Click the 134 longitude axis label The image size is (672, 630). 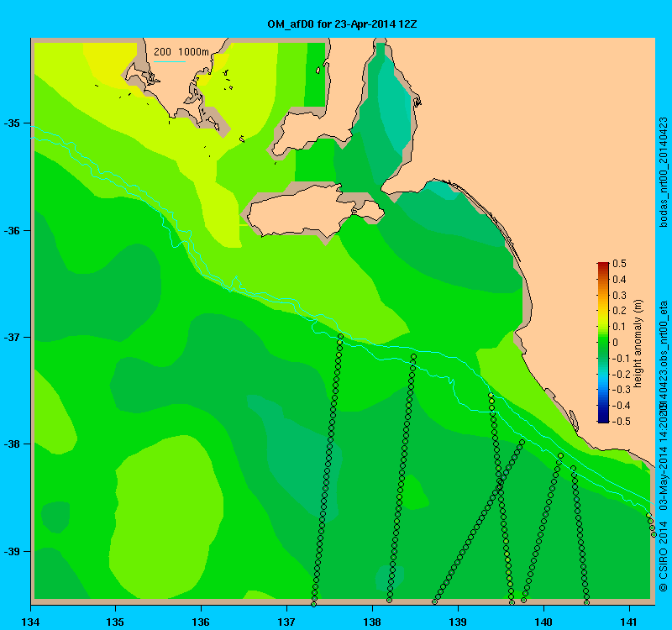tap(30, 622)
